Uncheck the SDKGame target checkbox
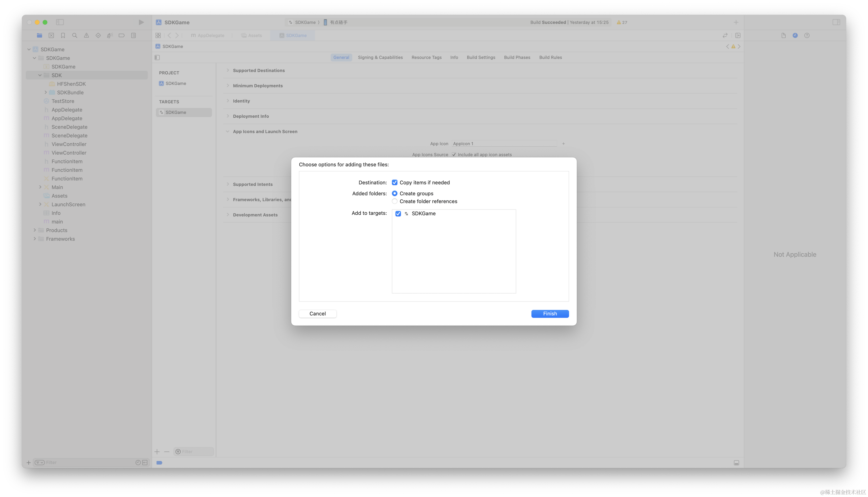Viewport: 868px width, 497px height. 398,214
